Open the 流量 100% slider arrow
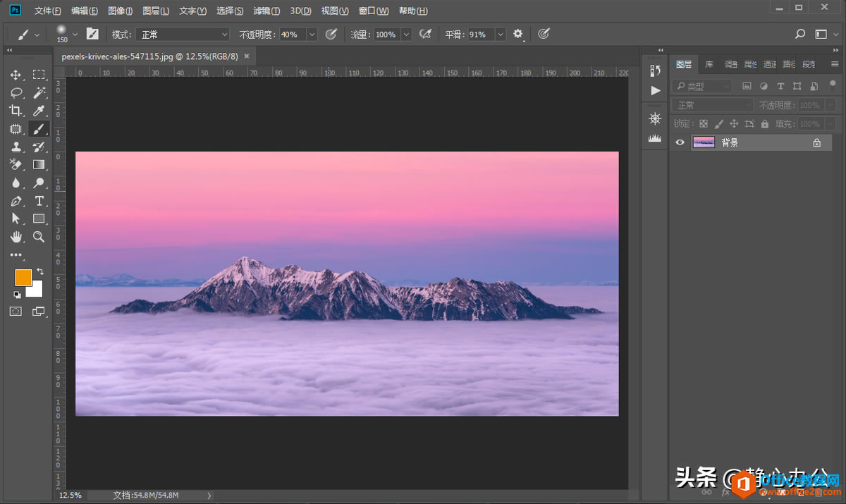 click(407, 34)
